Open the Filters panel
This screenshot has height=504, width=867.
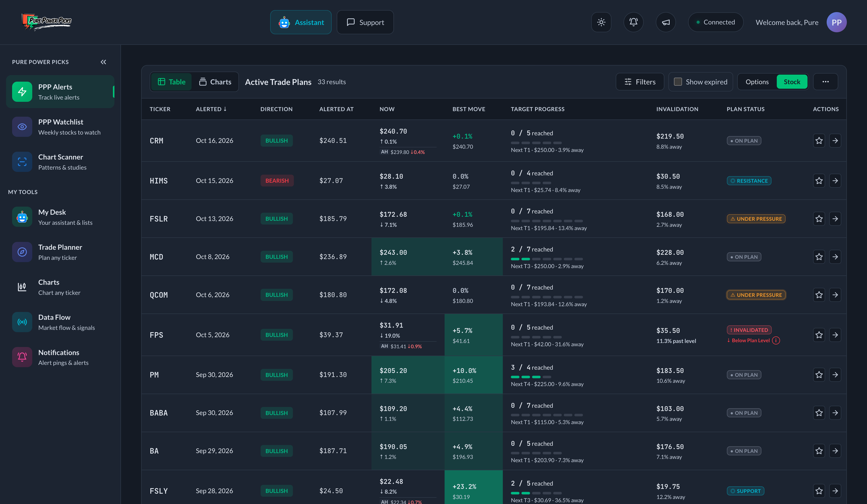coord(639,82)
